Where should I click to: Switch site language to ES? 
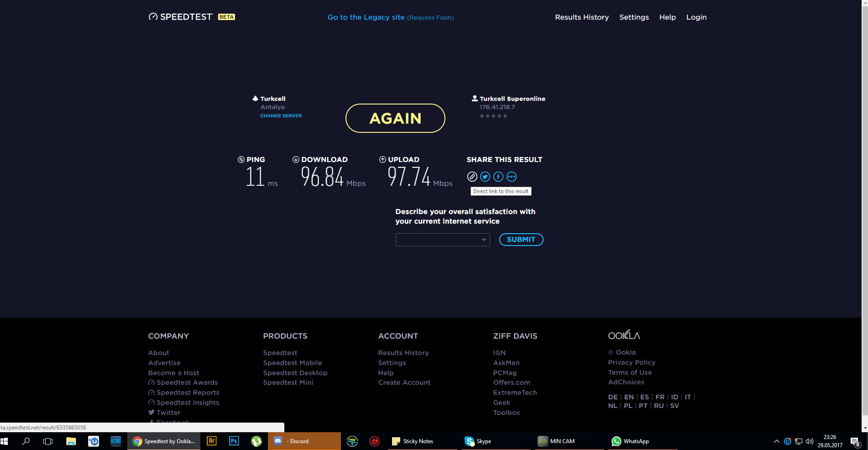pyautogui.click(x=644, y=397)
